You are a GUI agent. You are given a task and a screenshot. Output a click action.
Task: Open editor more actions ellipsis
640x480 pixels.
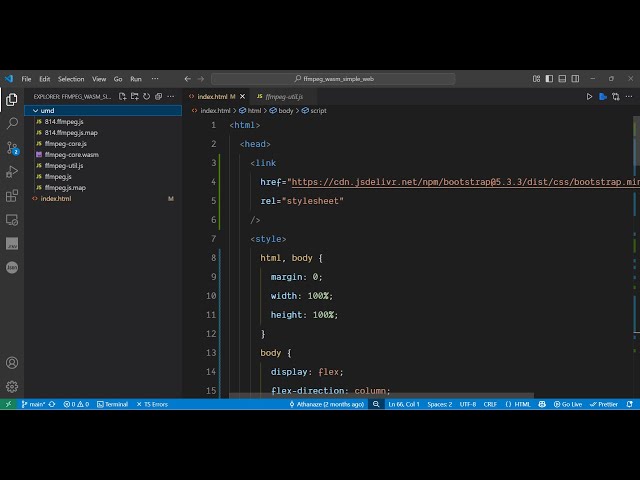coord(629,96)
